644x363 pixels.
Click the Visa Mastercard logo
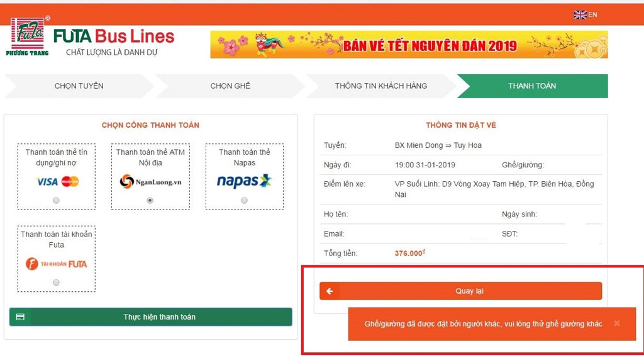(x=57, y=181)
